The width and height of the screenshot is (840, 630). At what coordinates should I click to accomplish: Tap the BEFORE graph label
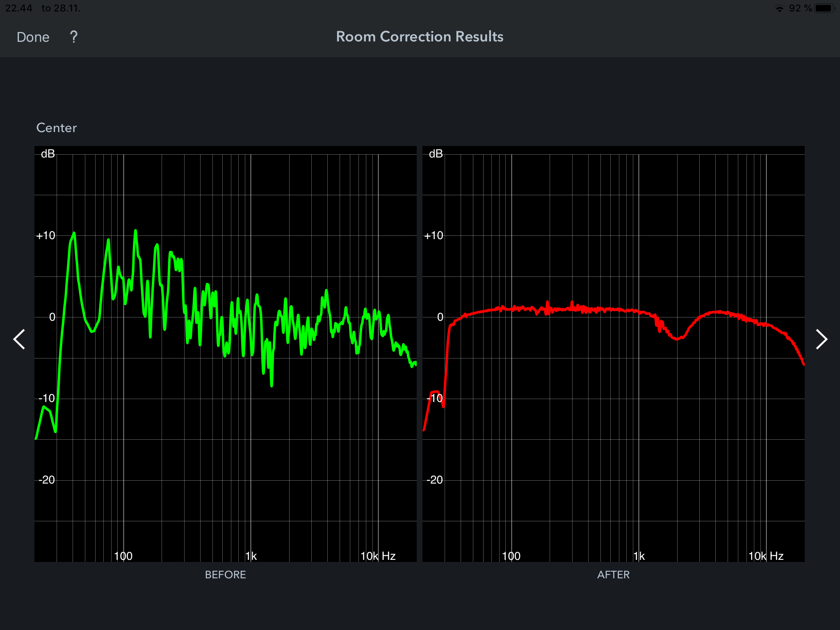pos(225,575)
